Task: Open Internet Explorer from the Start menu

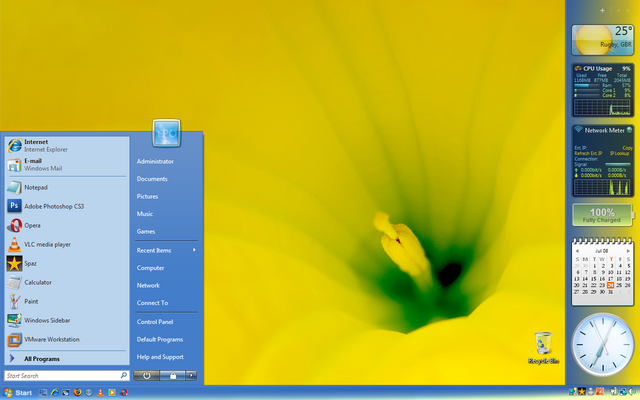Action: [x=67, y=146]
